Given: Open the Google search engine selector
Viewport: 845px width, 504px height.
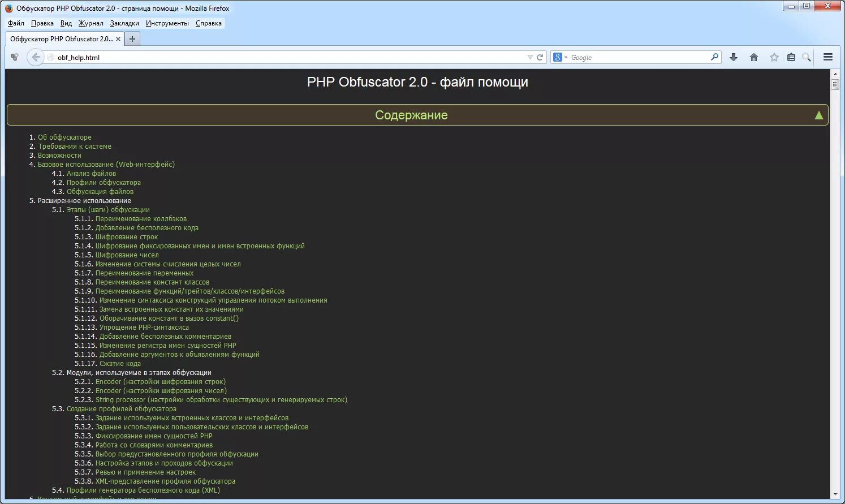Looking at the screenshot, I should [x=560, y=57].
